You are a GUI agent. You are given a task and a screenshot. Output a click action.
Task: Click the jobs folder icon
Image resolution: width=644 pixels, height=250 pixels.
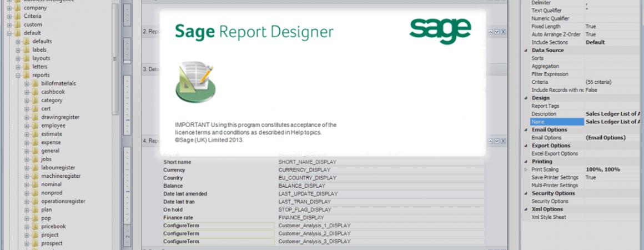pyautogui.click(x=35, y=159)
